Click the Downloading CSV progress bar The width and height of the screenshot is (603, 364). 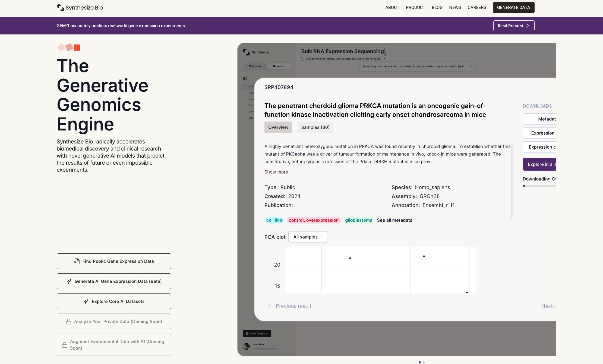(539, 186)
